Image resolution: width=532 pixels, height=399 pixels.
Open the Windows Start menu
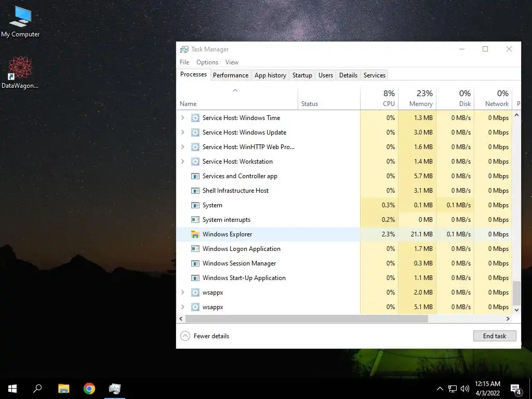[x=12, y=389]
